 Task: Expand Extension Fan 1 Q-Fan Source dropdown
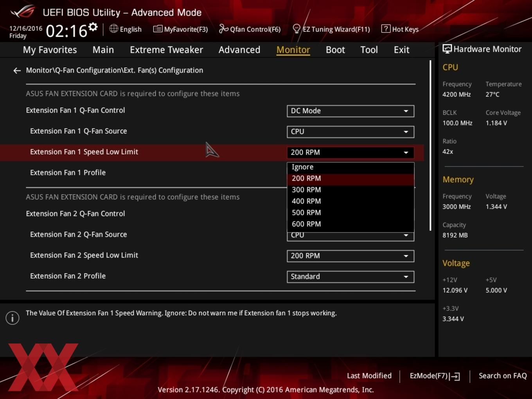pos(350,132)
